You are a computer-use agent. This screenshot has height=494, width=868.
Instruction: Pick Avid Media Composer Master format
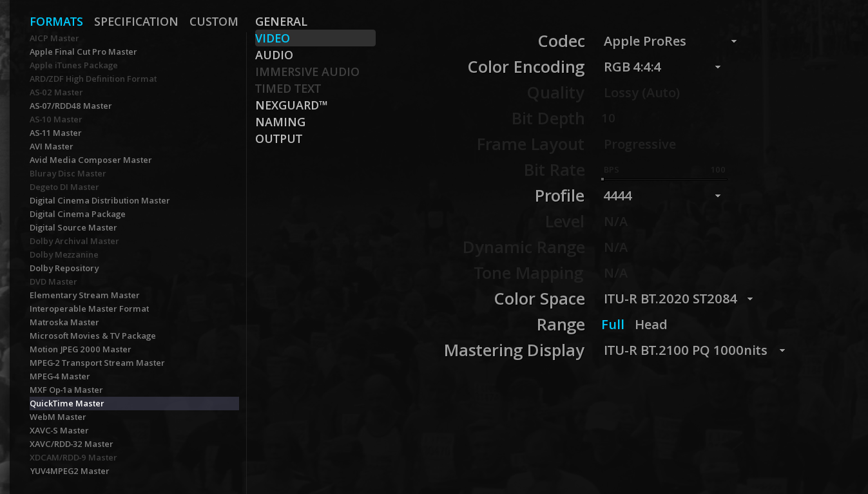91,160
